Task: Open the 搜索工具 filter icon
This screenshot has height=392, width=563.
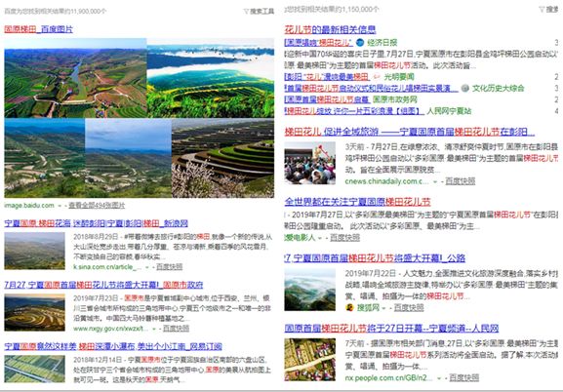Action: (x=246, y=11)
